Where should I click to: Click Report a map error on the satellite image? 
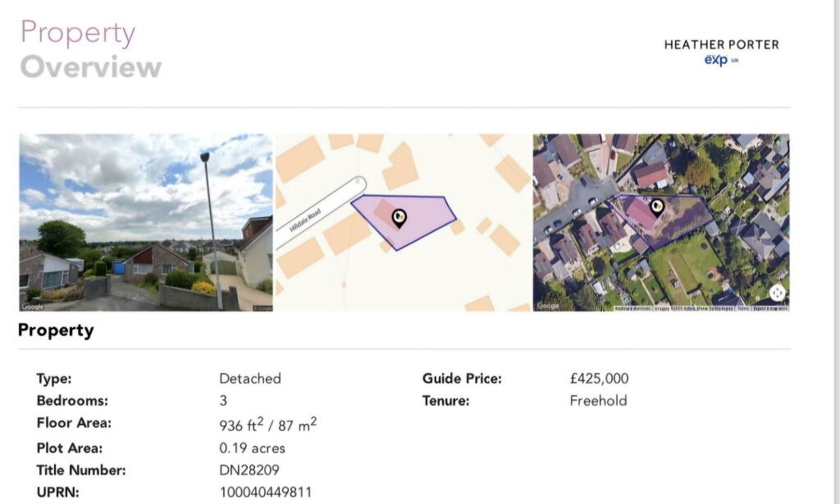pos(770,307)
